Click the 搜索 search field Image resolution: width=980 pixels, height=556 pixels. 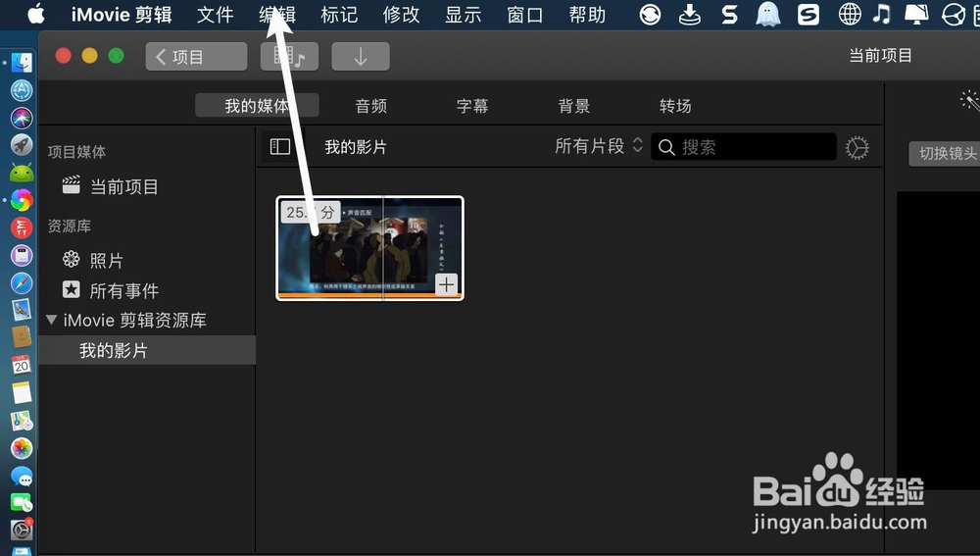click(x=744, y=147)
